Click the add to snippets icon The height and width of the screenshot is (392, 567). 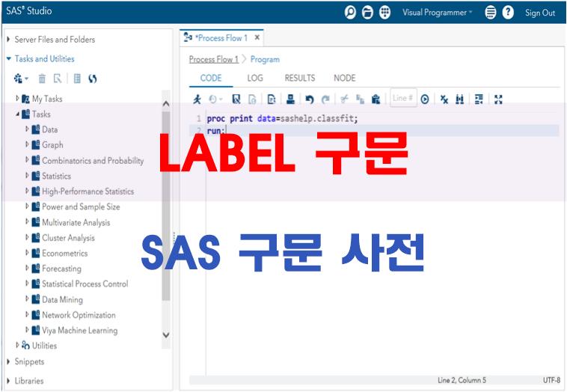272,99
